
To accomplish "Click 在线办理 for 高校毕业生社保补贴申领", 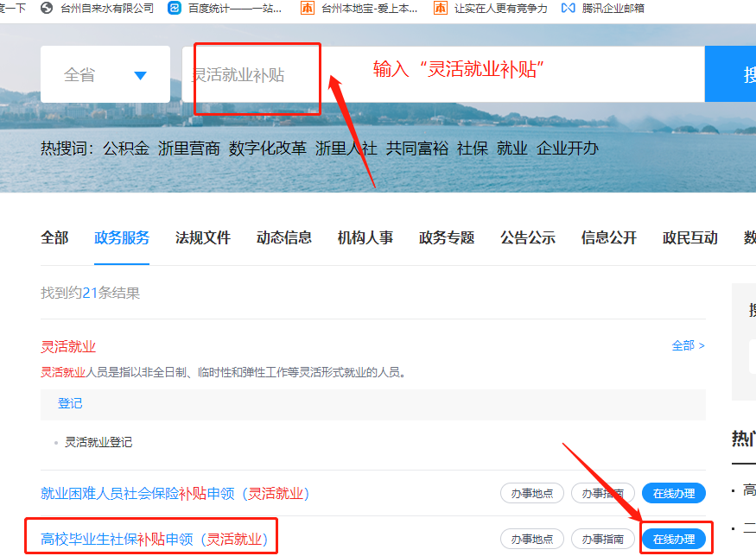I will [673, 540].
